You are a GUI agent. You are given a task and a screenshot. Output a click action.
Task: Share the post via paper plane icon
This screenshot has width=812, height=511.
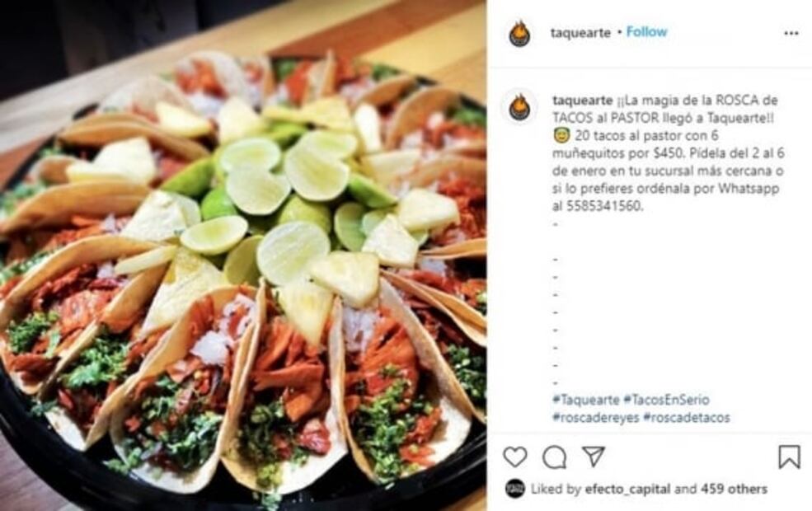tap(594, 456)
